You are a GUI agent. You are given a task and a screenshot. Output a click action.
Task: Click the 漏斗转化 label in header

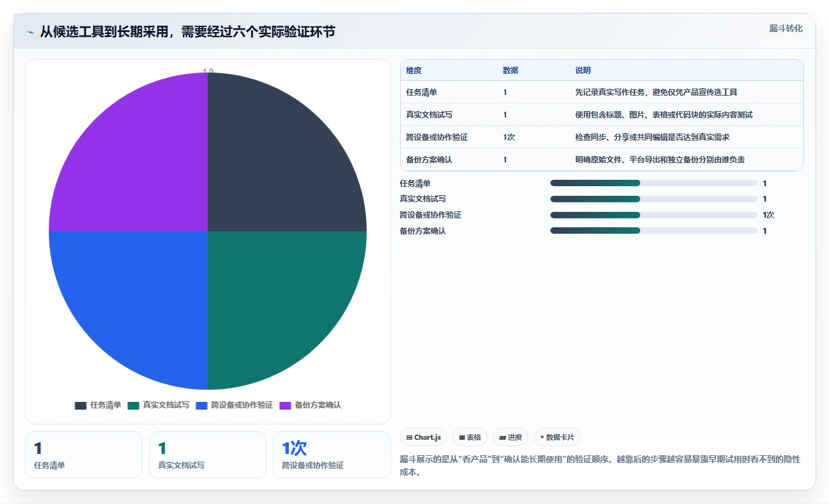pyautogui.click(x=786, y=28)
